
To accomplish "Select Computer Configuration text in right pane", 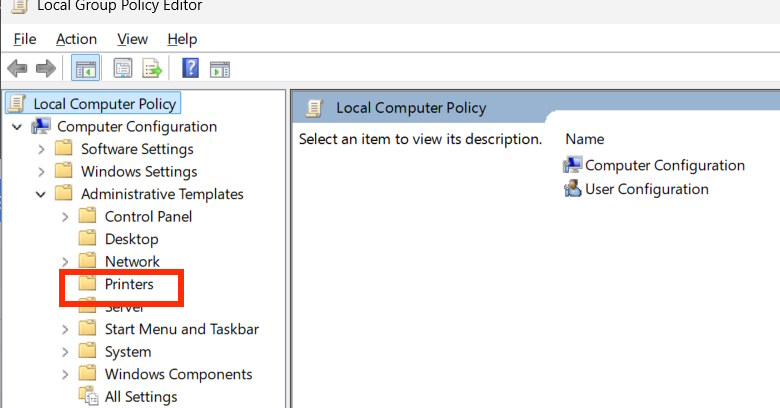I will point(665,165).
